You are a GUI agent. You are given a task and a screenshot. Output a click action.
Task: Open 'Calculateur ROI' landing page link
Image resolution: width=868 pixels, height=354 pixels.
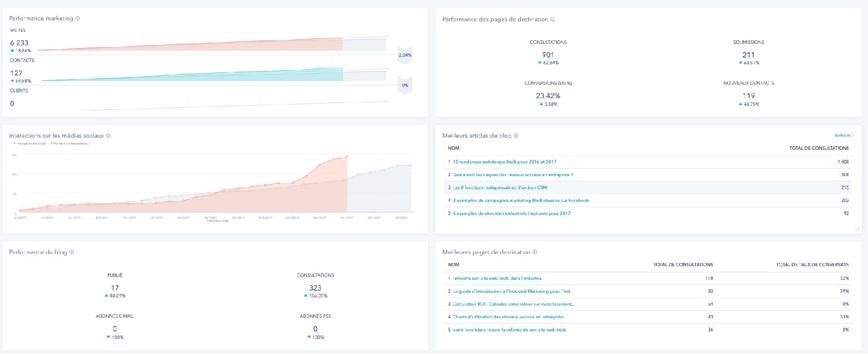tap(514, 304)
